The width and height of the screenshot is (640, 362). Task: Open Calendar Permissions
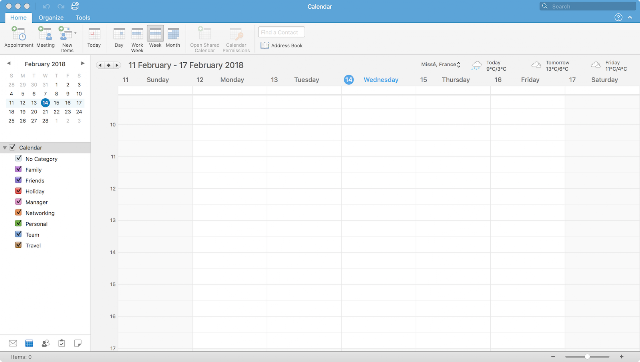tap(236, 39)
